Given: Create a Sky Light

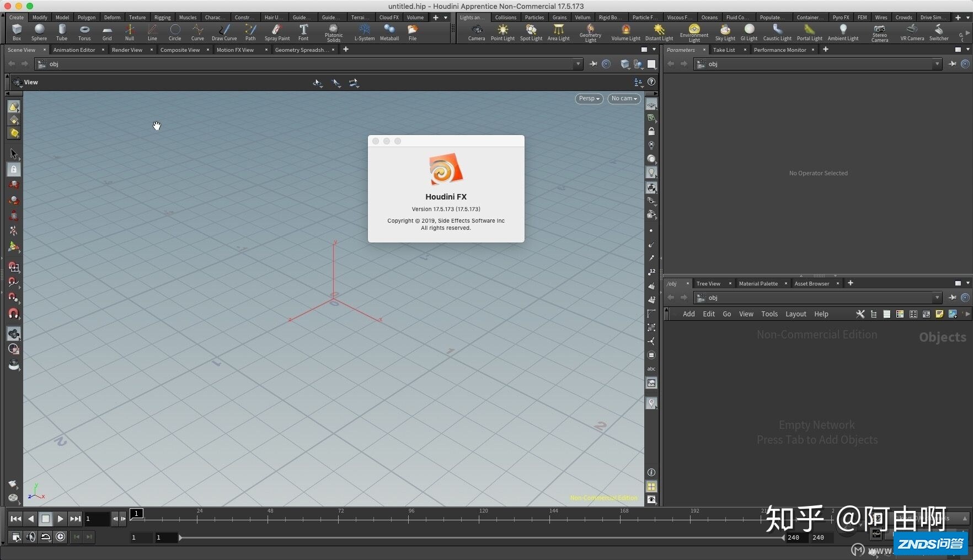Looking at the screenshot, I should [725, 32].
